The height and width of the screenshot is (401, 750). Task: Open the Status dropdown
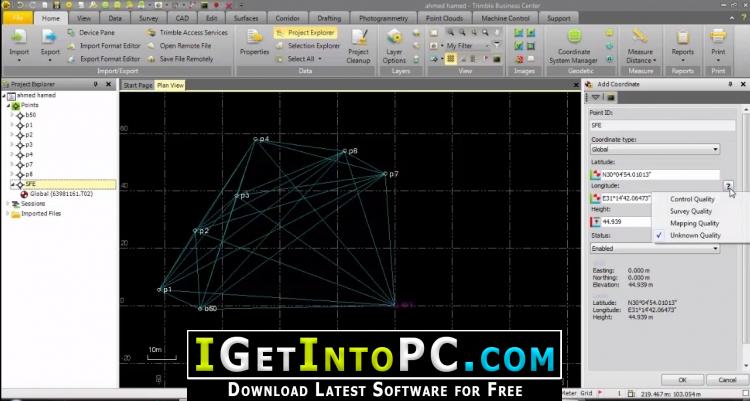655,248
